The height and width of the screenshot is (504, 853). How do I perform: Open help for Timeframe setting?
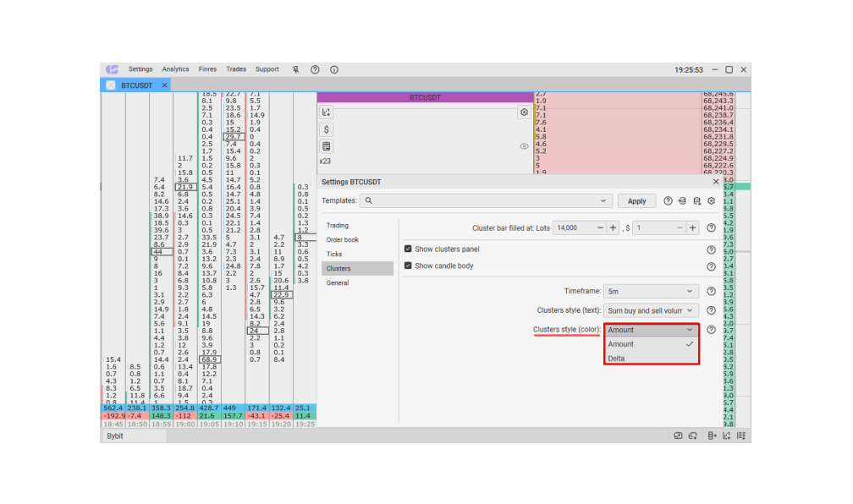coord(711,292)
